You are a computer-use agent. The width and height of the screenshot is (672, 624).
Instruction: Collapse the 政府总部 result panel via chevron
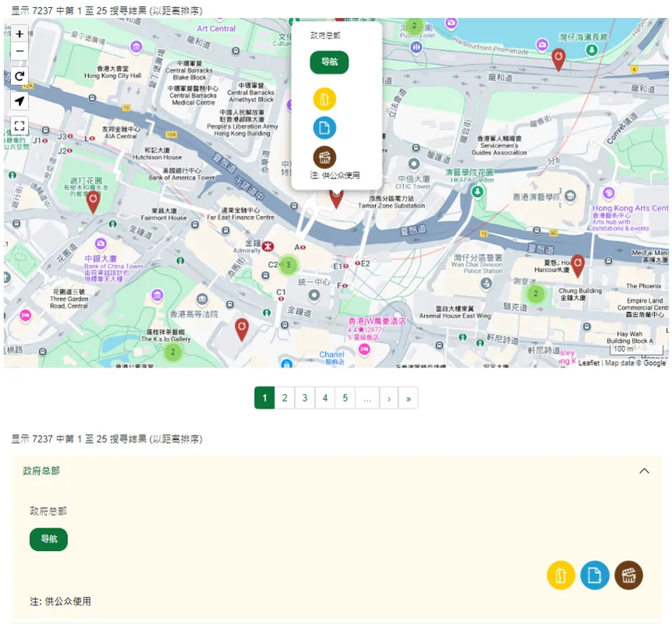click(x=645, y=469)
